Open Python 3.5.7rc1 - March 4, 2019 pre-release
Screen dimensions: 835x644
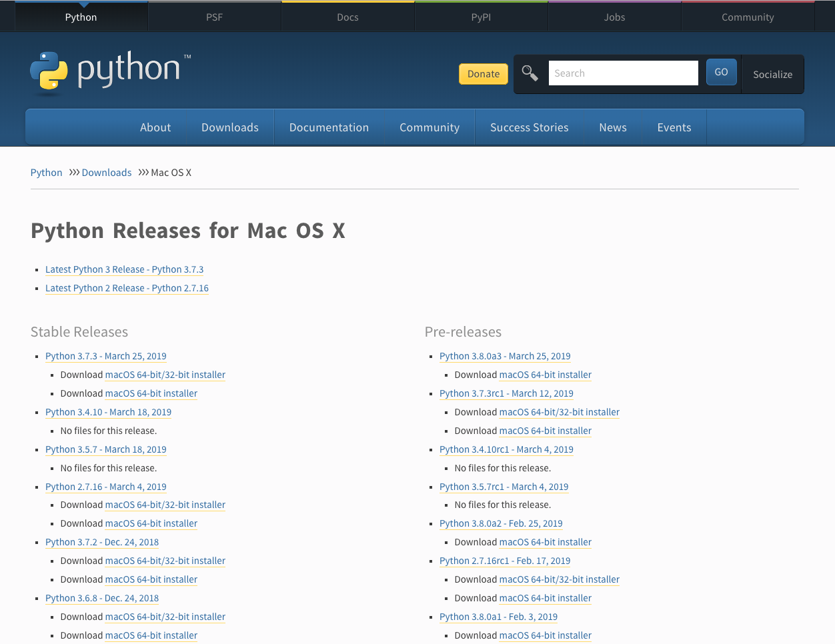point(504,487)
